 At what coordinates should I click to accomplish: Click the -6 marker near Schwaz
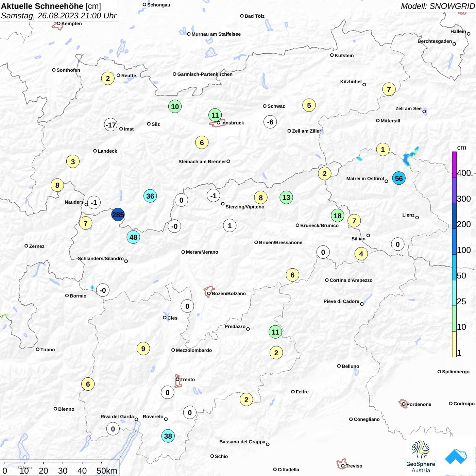point(270,122)
